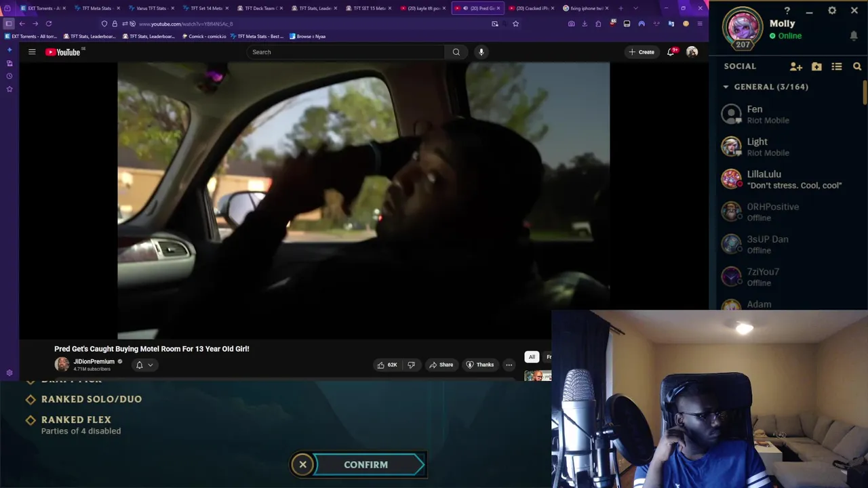Switch to the fixing iphone tab
The width and height of the screenshot is (868, 488).
(586, 8)
